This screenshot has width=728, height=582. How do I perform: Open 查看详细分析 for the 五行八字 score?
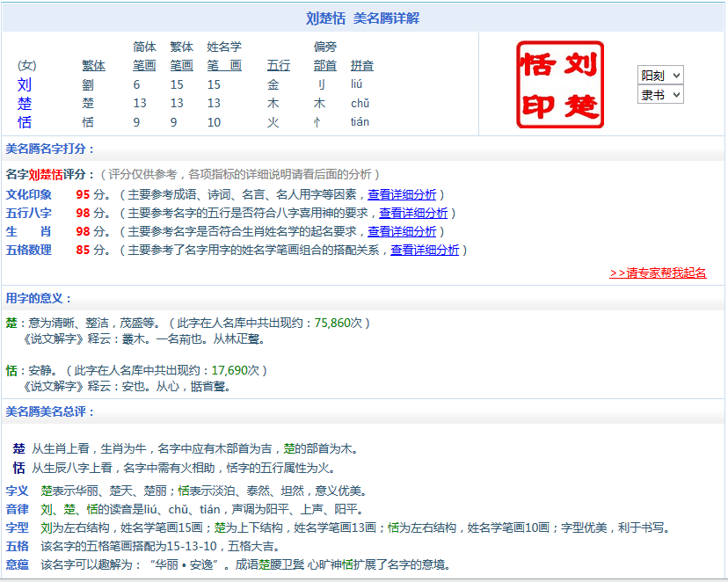pyautogui.click(x=413, y=213)
